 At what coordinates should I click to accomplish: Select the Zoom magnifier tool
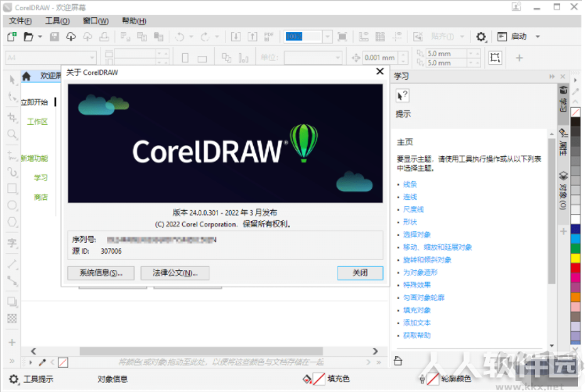(x=12, y=134)
